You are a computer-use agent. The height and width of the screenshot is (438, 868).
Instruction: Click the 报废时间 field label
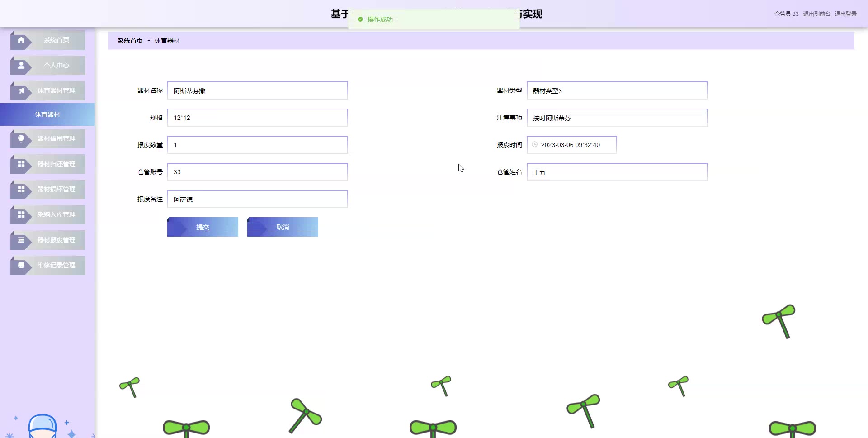click(x=509, y=145)
